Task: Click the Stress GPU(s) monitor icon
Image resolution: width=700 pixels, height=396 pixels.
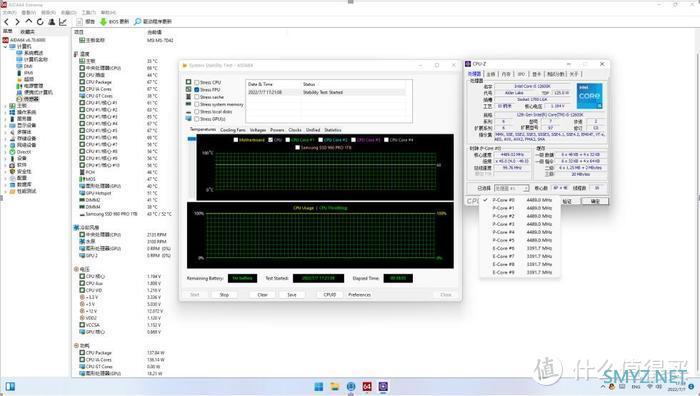Action: click(x=188, y=119)
